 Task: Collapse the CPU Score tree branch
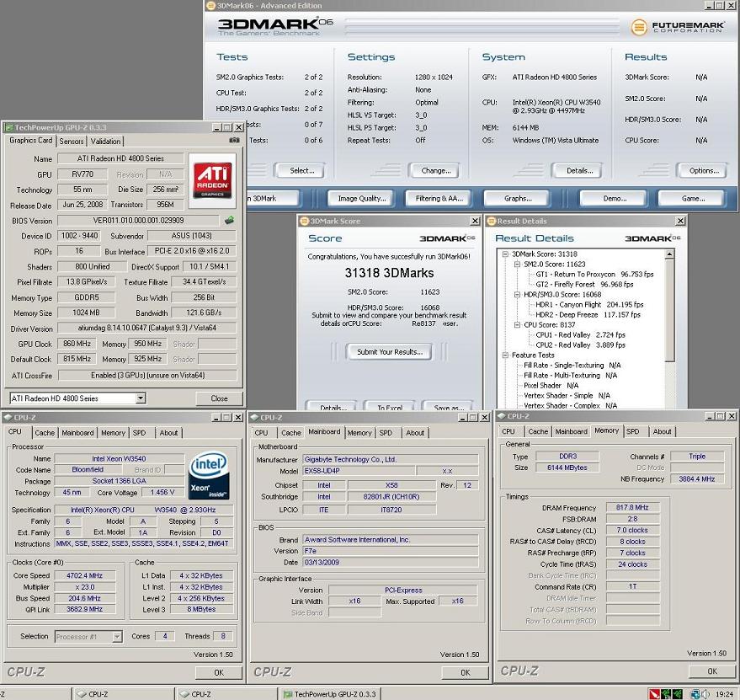(516, 324)
